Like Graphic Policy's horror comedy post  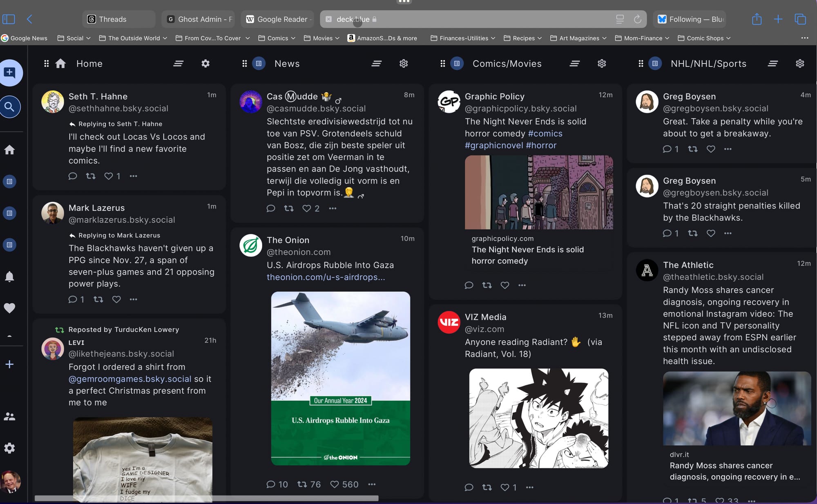505,285
